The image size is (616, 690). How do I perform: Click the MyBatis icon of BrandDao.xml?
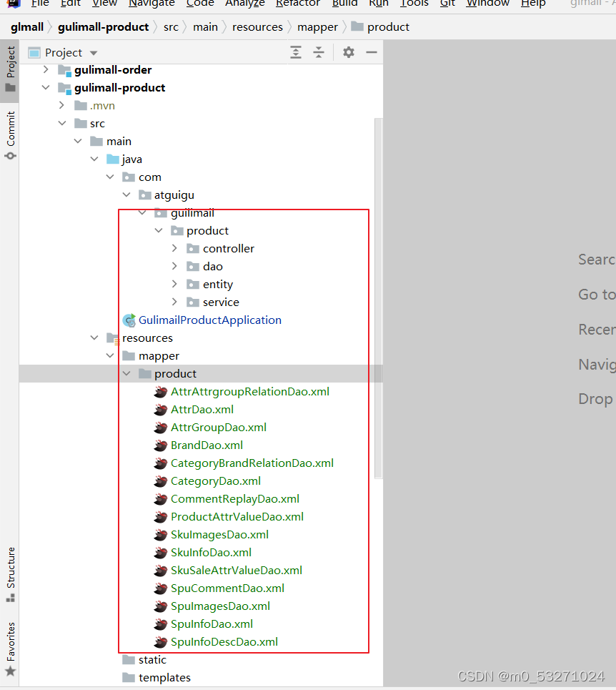point(161,445)
